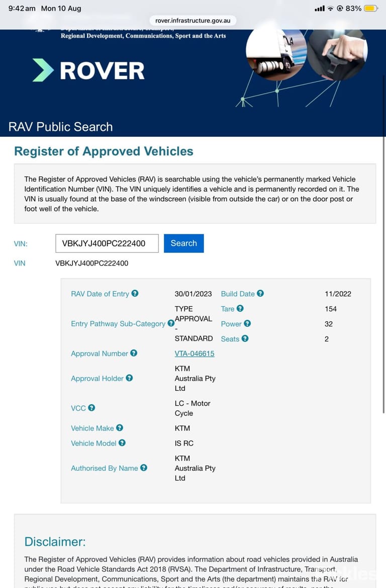Viewport: 386px width, 588px height.
Task: Click the Disclaimer heading
Action: point(55,542)
